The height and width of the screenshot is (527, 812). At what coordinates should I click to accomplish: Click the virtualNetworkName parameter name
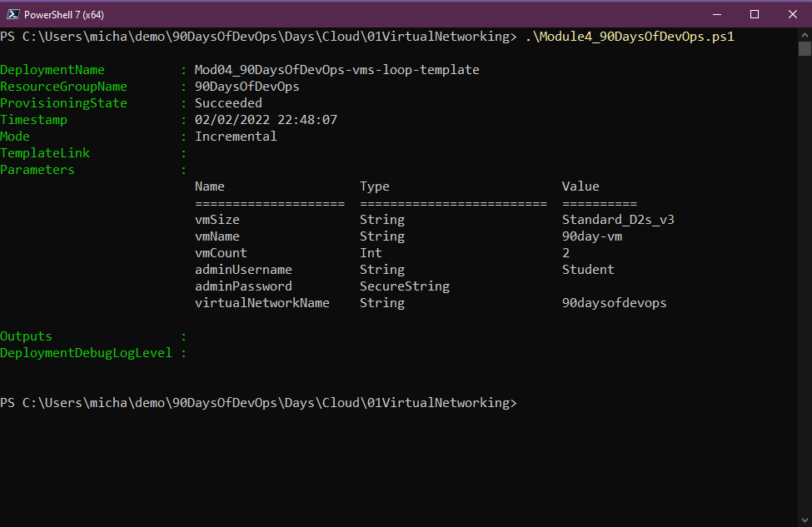[x=262, y=303]
